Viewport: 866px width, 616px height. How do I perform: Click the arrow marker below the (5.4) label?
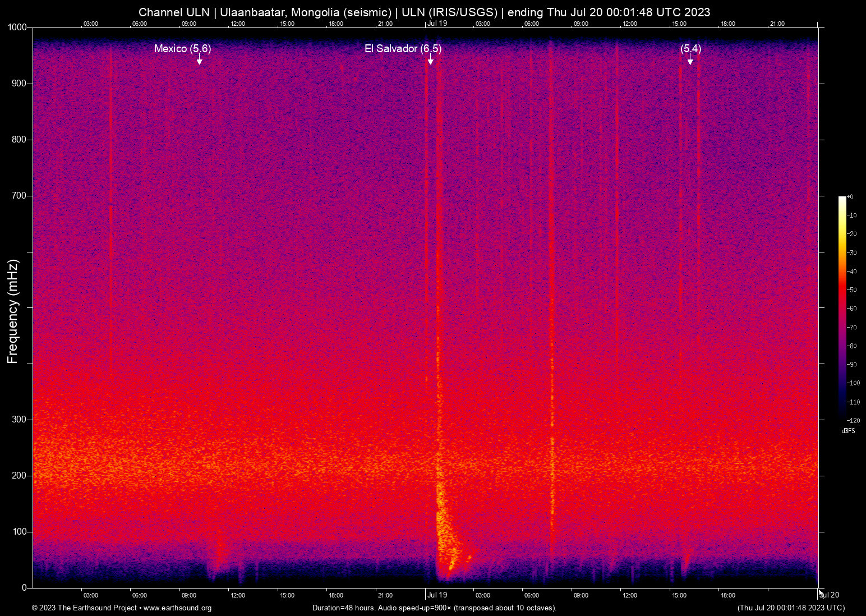click(690, 61)
